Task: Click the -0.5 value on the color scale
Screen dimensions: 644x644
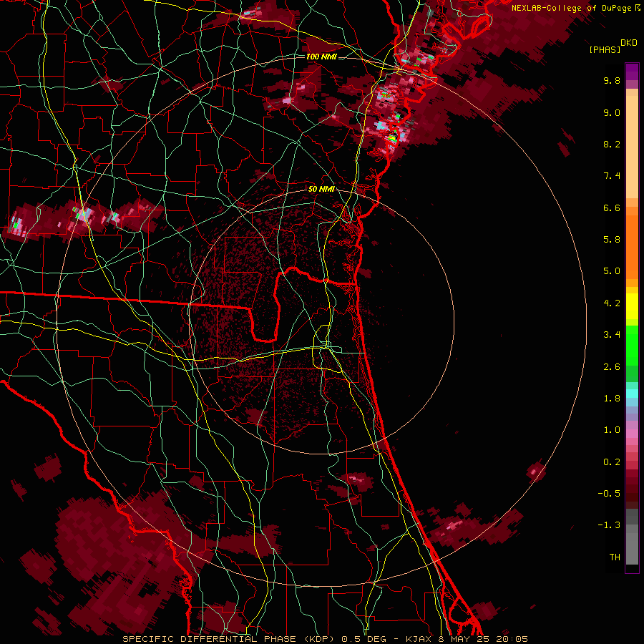Action: (609, 493)
